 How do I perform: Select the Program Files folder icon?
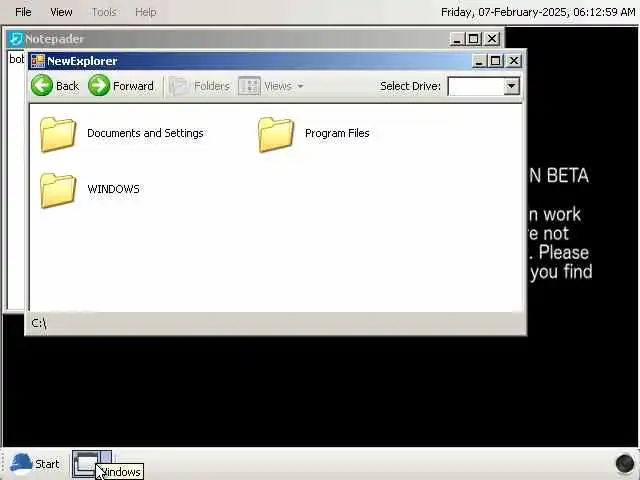(276, 134)
